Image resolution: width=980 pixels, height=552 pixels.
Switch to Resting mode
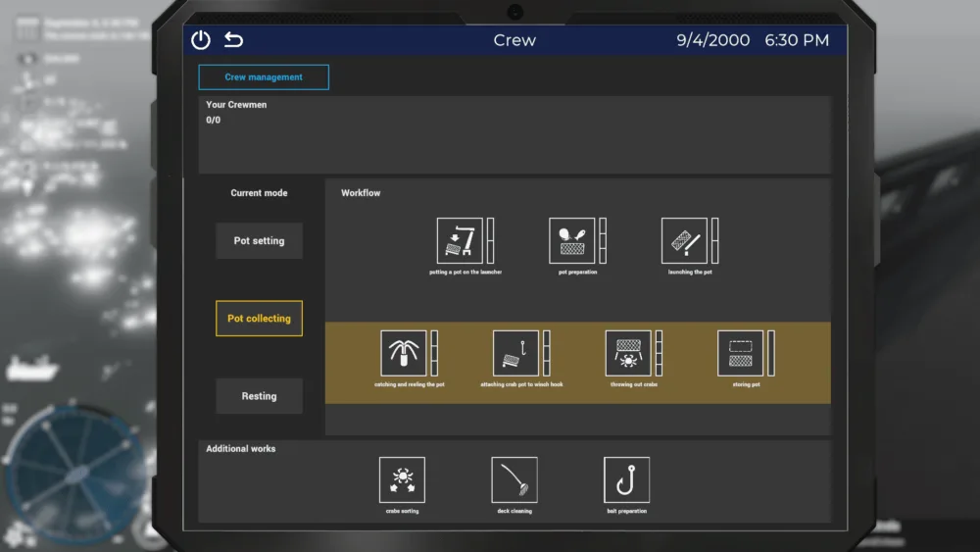(x=260, y=396)
